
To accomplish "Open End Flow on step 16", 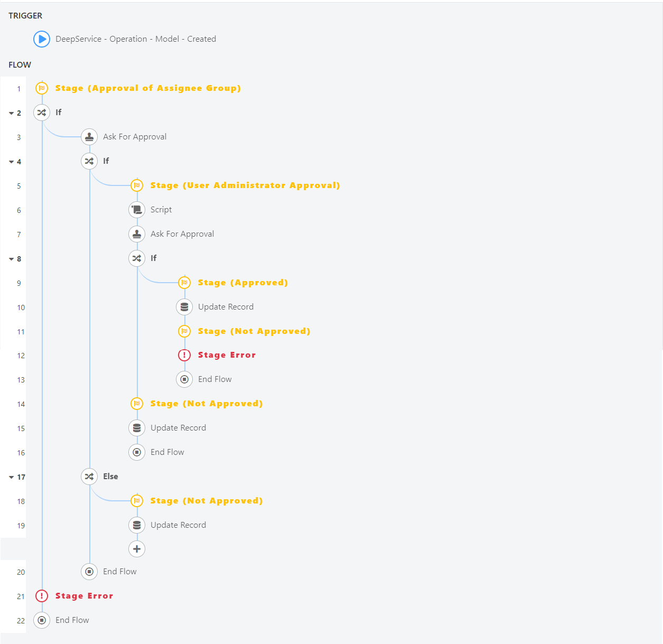I will (x=167, y=452).
